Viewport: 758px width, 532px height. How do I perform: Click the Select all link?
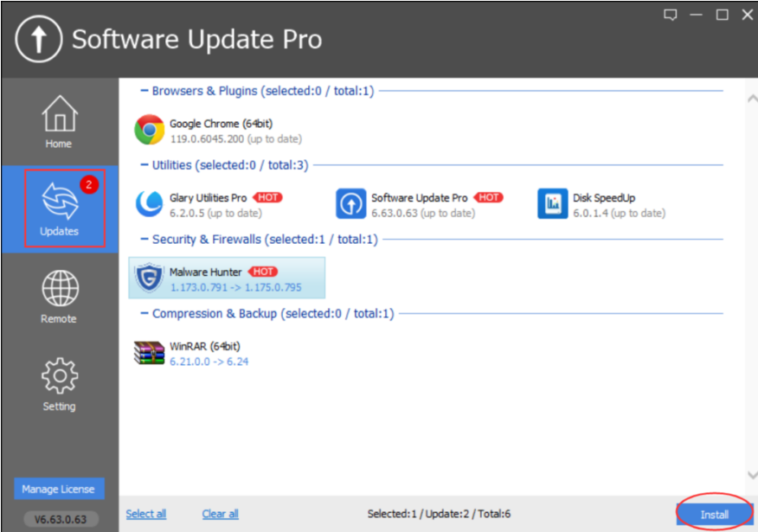(145, 514)
